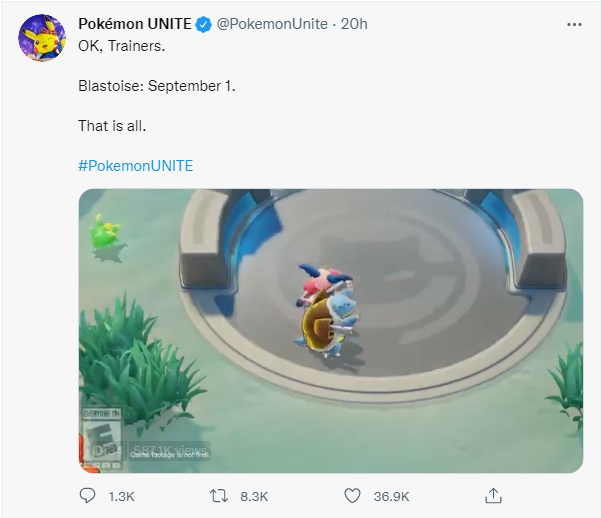The height and width of the screenshot is (518, 601).
Task: Click the 36.9K likes count
Action: tap(391, 497)
